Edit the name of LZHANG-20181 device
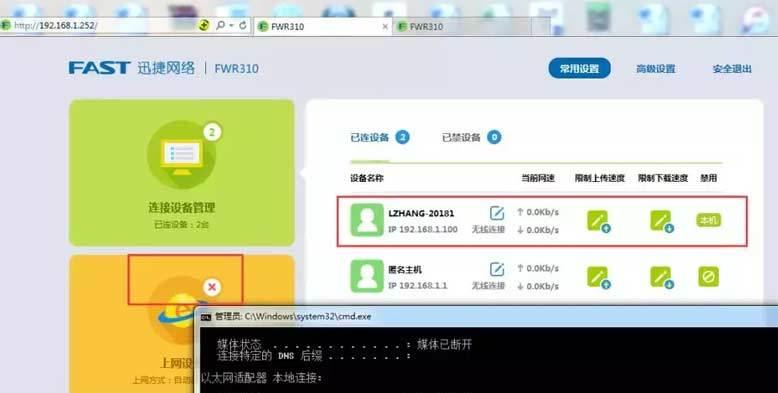Screen dimensions: 778x393 click(497, 213)
